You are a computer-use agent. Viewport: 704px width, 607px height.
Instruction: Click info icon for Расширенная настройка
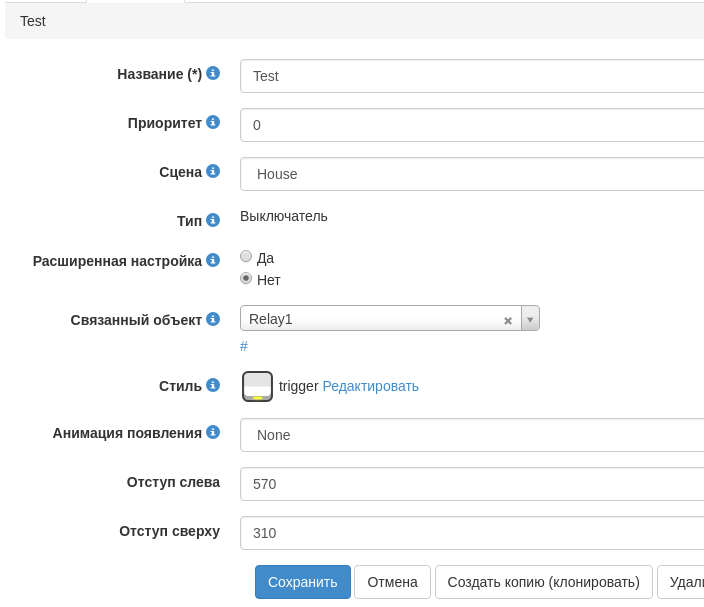coord(213,260)
